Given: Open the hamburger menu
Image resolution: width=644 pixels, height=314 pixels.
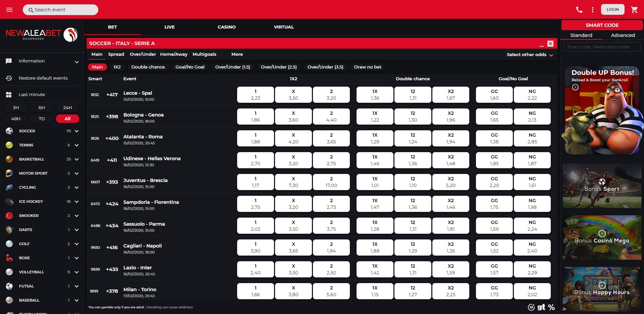Looking at the screenshot, I should (x=9, y=10).
